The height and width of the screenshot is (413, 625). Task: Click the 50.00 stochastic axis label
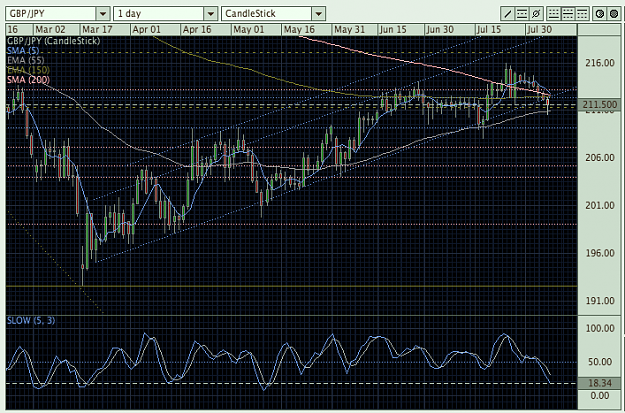[x=600, y=362]
